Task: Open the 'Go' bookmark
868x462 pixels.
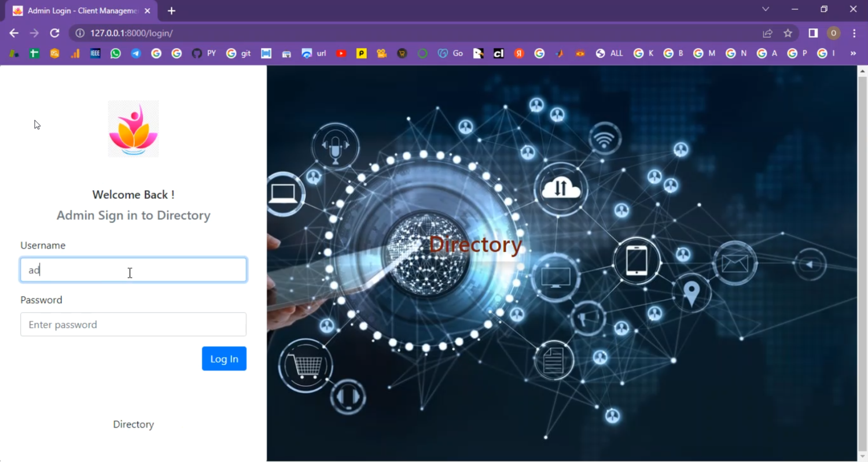Action: click(450, 53)
